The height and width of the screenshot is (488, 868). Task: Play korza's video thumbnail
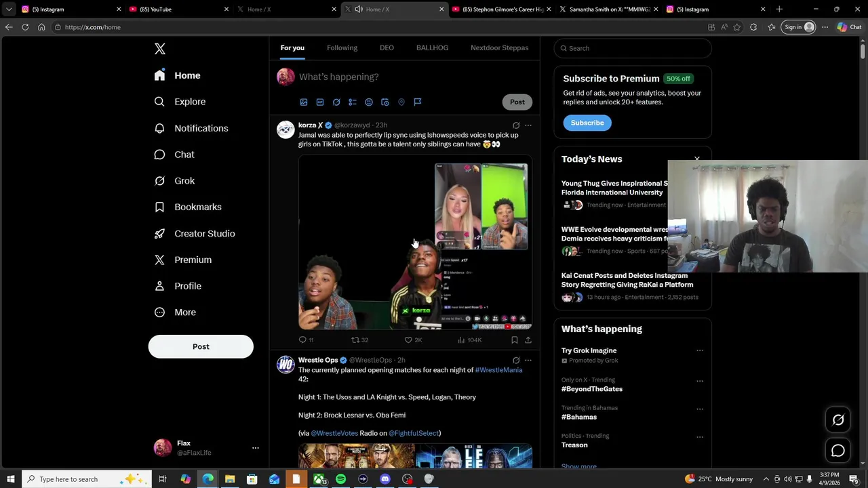(415, 243)
